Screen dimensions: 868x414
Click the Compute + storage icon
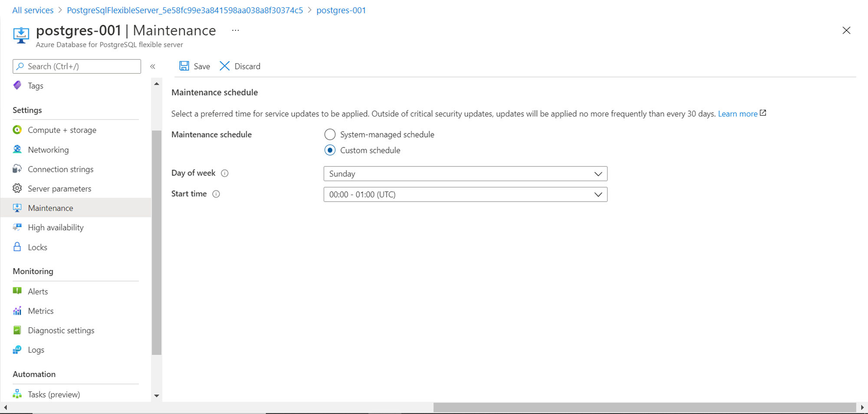pyautogui.click(x=17, y=130)
